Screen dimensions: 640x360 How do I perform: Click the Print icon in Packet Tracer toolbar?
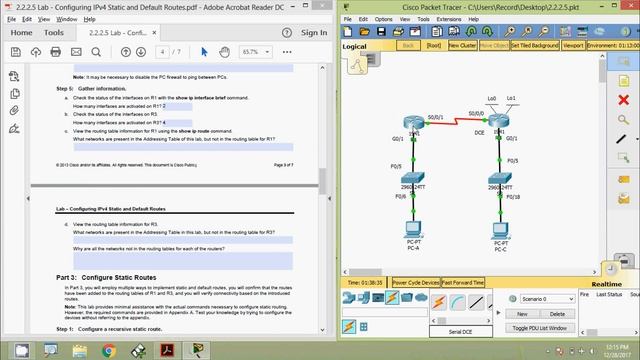tap(398, 31)
